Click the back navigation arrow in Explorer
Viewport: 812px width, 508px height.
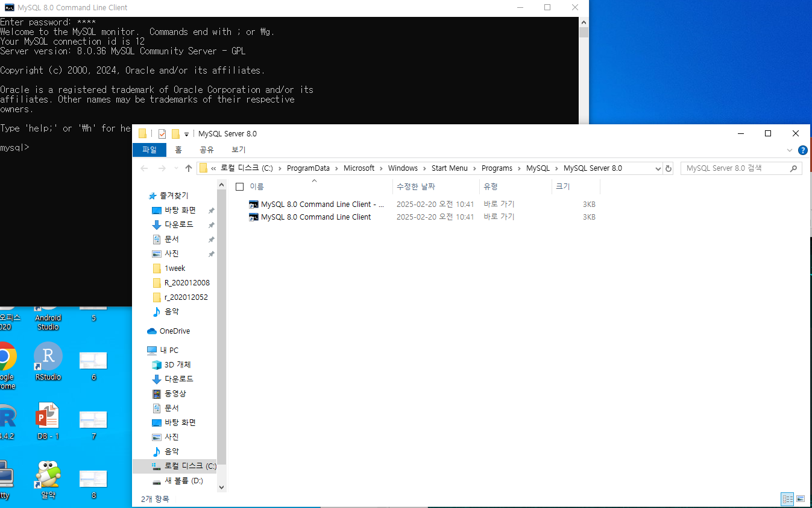(144, 168)
